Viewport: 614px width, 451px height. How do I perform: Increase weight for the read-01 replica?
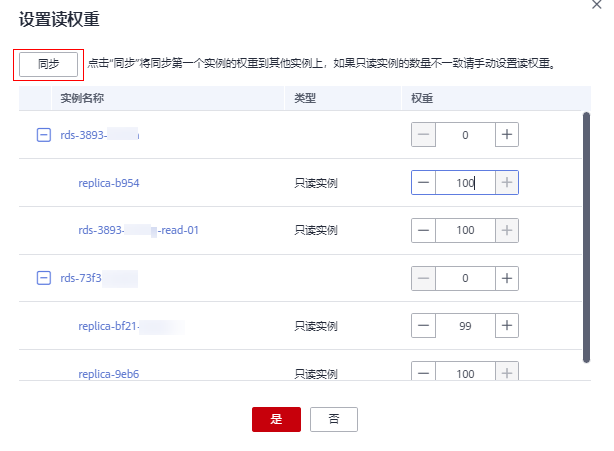[x=507, y=230]
